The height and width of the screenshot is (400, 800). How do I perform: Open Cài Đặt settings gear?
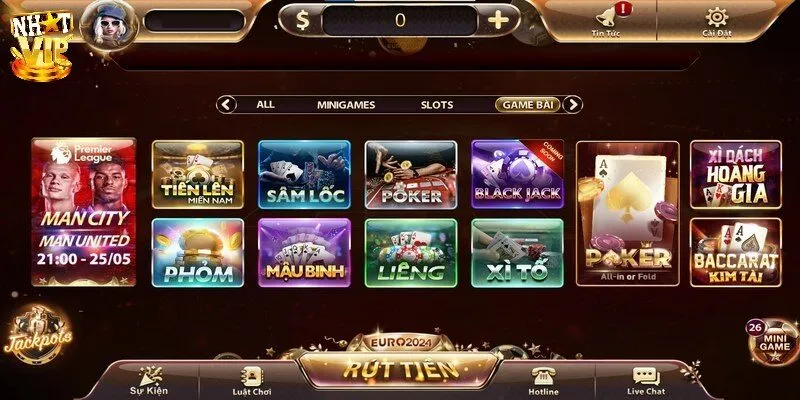click(717, 17)
